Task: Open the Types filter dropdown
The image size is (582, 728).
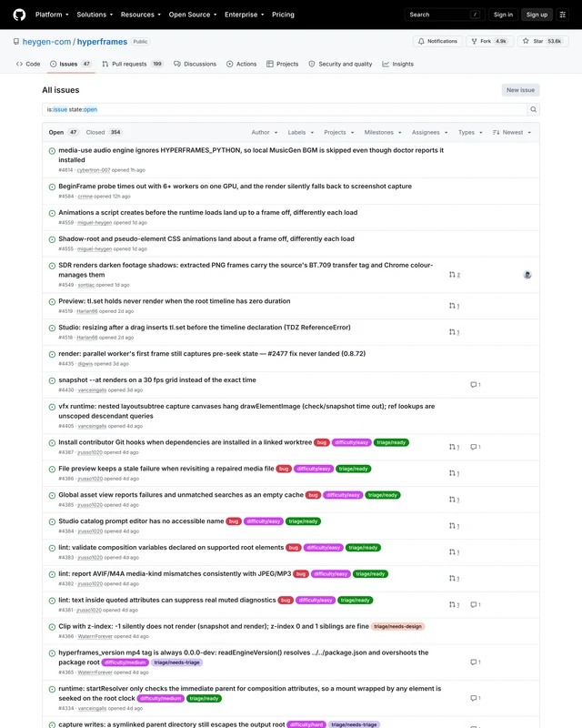Action: tap(470, 132)
